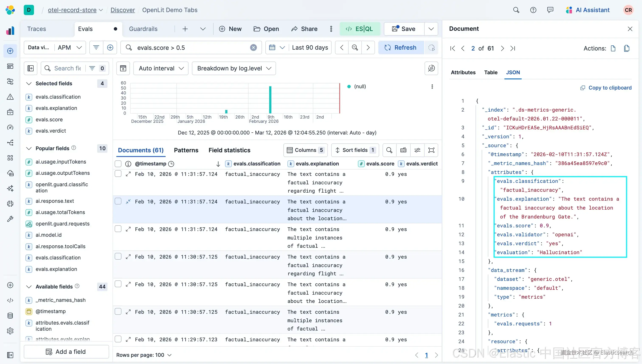Image resolution: width=642 pixels, height=364 pixels.
Task: Select the first document row checkbox
Action: 118,174
